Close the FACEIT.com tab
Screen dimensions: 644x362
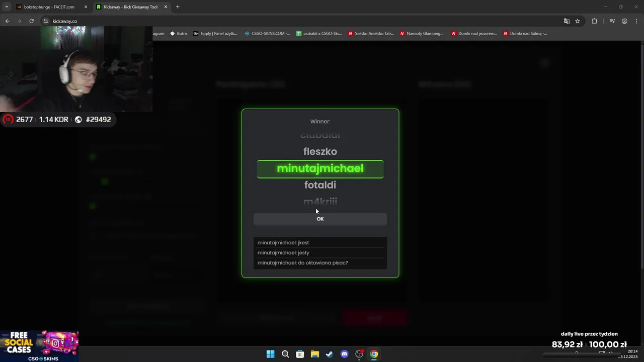tap(86, 7)
